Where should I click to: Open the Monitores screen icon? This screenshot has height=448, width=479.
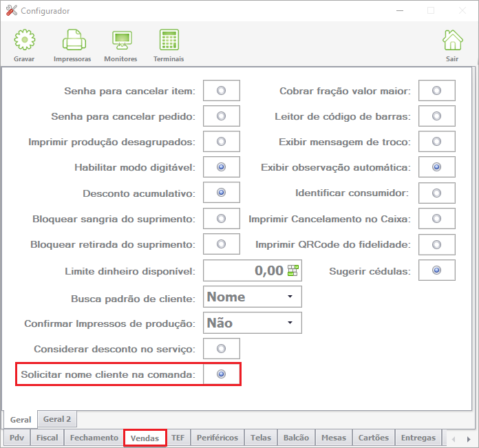click(122, 40)
